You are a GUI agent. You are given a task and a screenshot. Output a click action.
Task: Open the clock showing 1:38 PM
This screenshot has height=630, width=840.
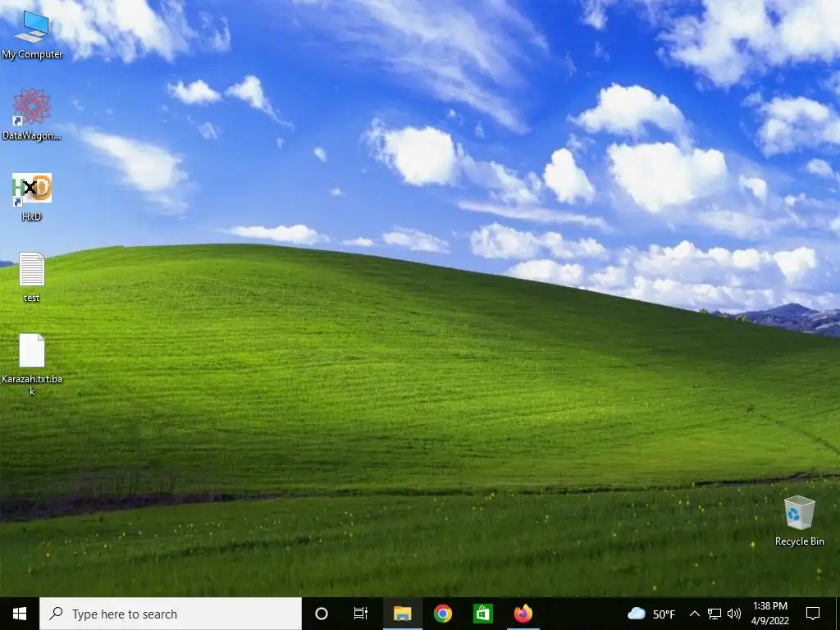769,614
